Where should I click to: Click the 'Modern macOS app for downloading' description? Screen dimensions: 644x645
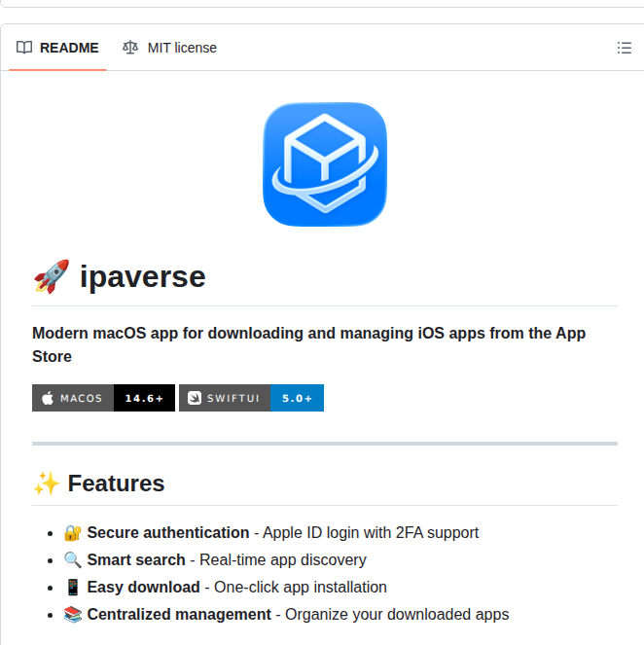(x=308, y=344)
